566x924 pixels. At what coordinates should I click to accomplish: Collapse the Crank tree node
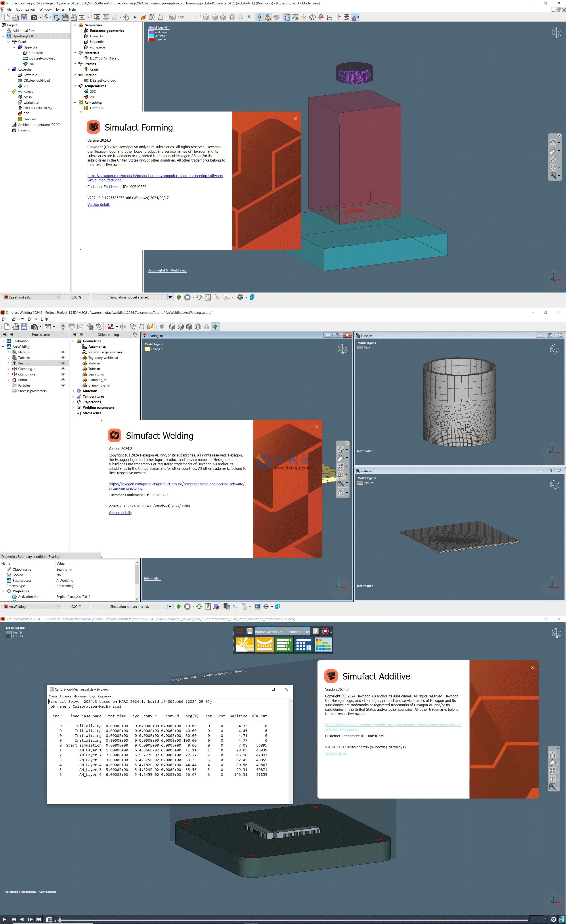tap(9, 42)
